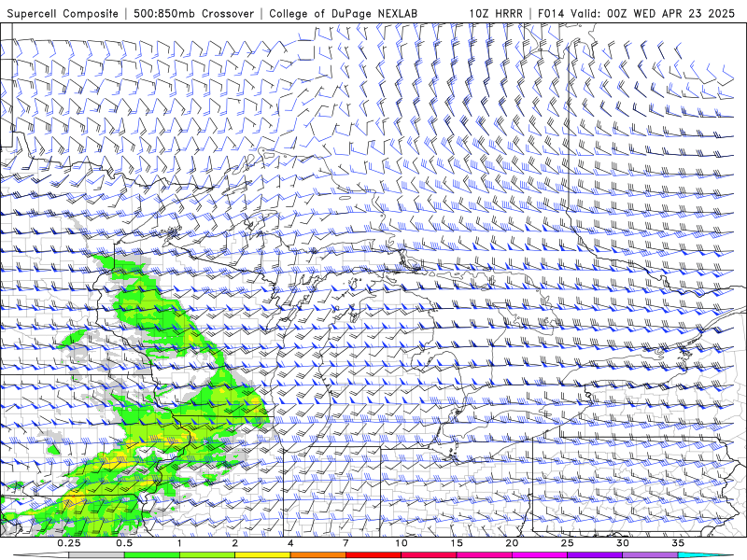This screenshot has height=560, width=747.
Task: Select the purple 25–30 legend swatch
Action: (595, 555)
